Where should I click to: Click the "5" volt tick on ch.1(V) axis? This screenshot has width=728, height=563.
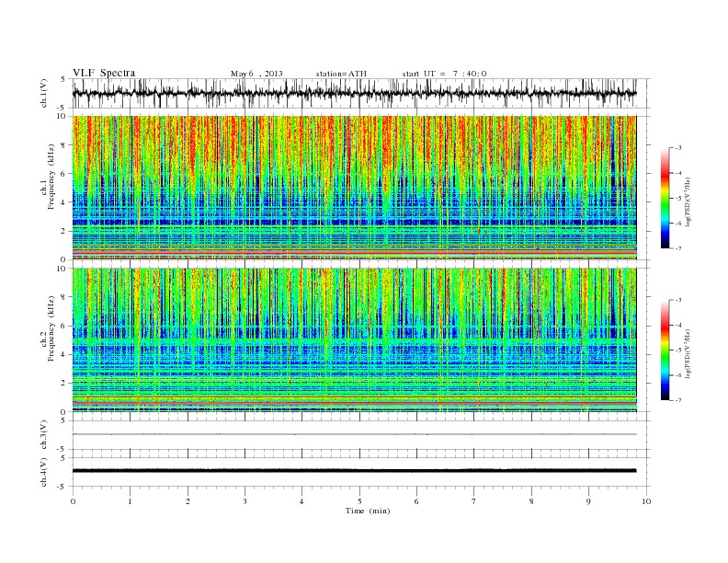(x=63, y=79)
